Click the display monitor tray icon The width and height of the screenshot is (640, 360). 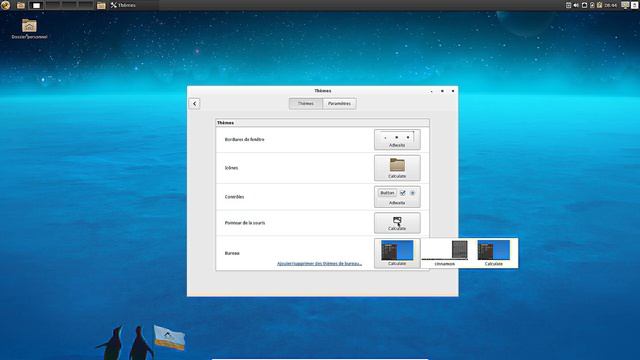[x=625, y=5]
